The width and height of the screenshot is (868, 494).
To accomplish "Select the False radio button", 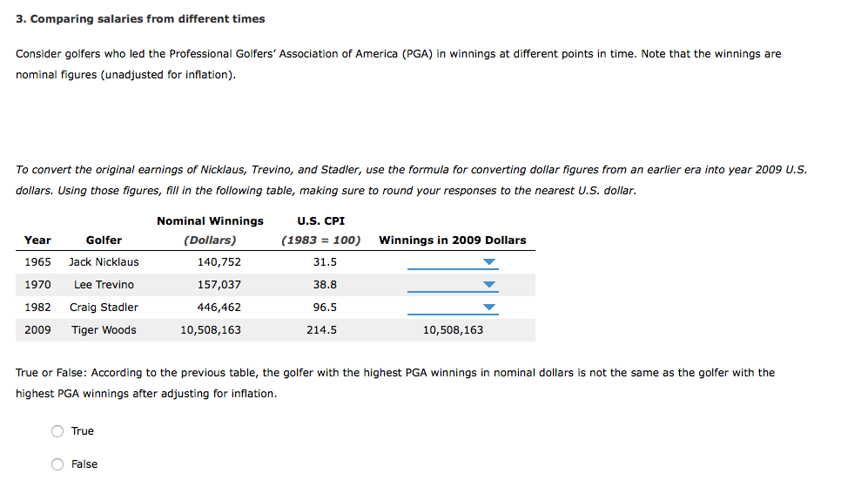I will pyautogui.click(x=57, y=464).
